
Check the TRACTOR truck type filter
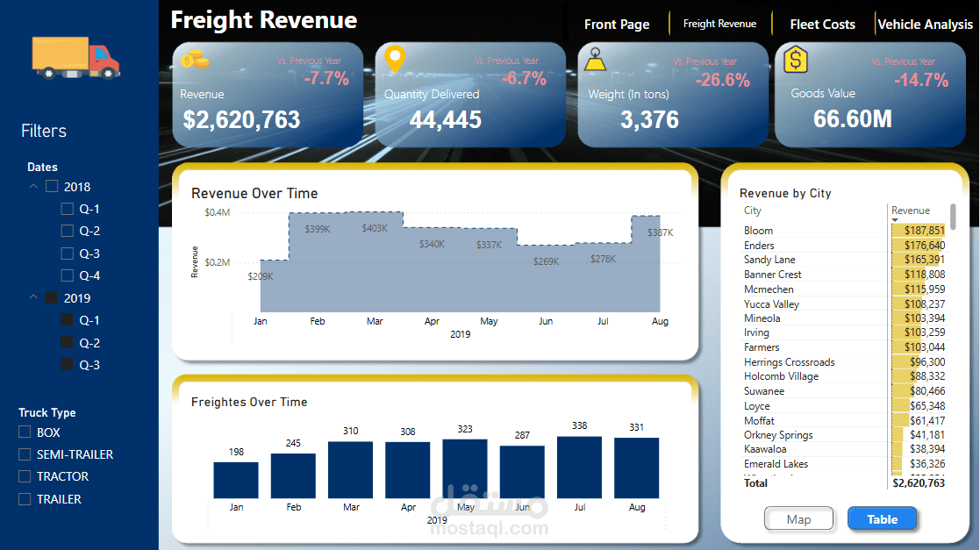pos(25,476)
